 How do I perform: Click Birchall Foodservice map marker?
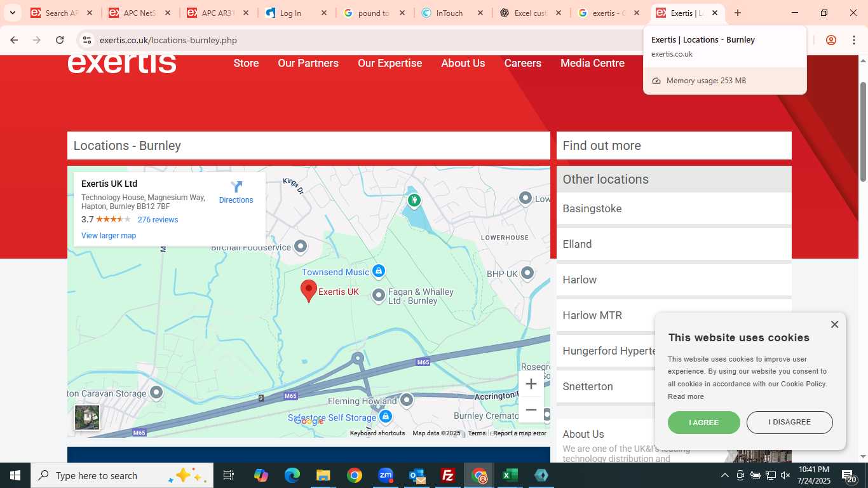point(301,246)
